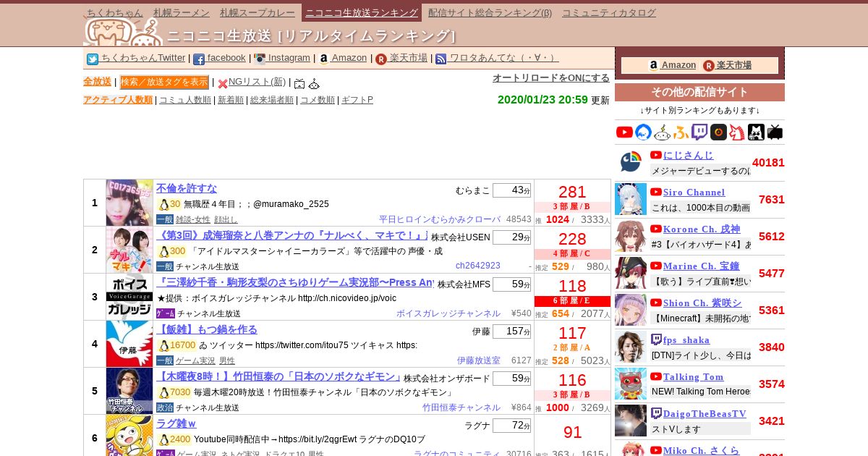Open the purple Twitch site ranking icon

699,132
